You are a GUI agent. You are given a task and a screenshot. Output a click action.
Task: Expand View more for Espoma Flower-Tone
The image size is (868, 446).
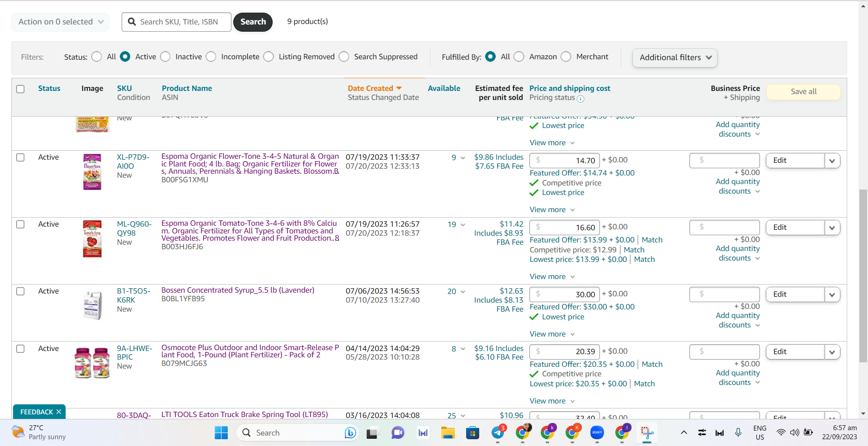coord(552,209)
